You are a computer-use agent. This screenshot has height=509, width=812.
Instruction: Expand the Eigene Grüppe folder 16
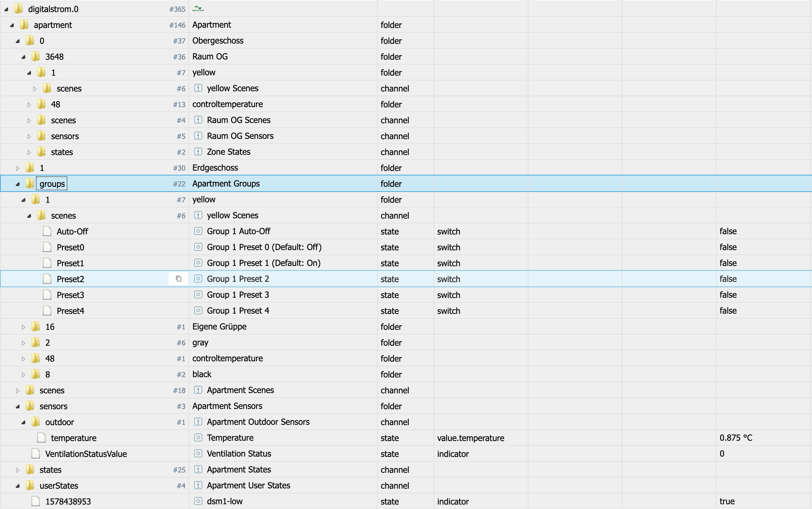pyautogui.click(x=24, y=327)
